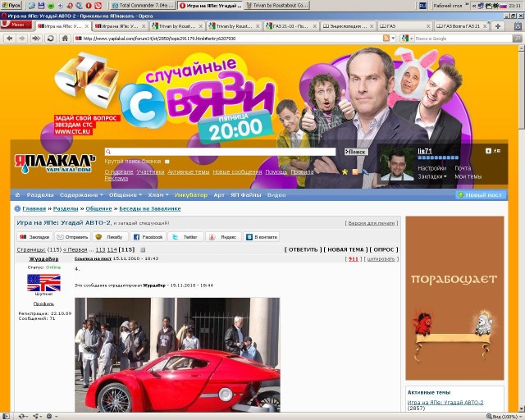525x420 pixels.
Task: Click the 'Поиск' search button
Action: click(356, 152)
